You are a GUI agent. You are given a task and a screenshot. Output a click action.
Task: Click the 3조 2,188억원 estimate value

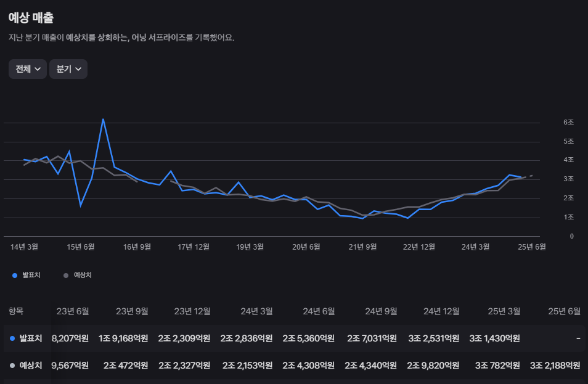pos(555,366)
